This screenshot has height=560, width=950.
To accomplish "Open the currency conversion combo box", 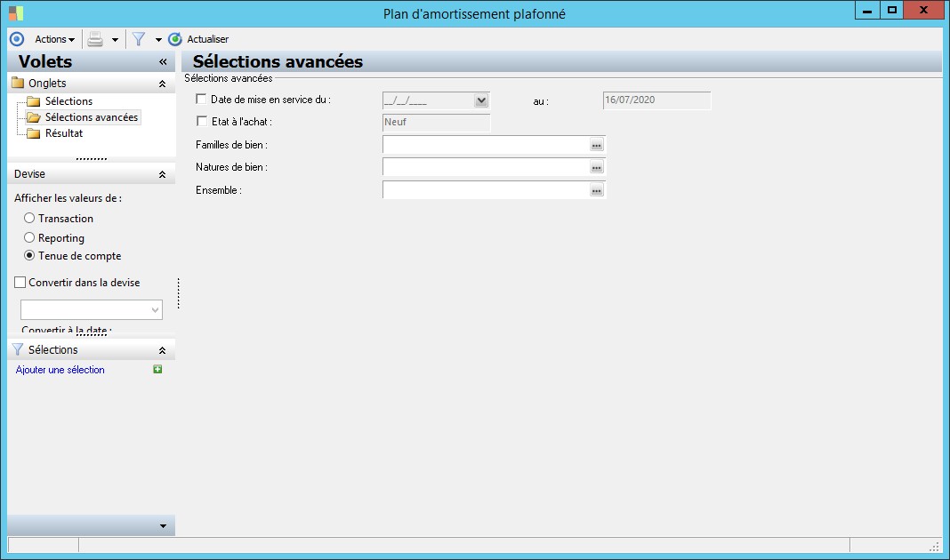I will [x=92, y=309].
